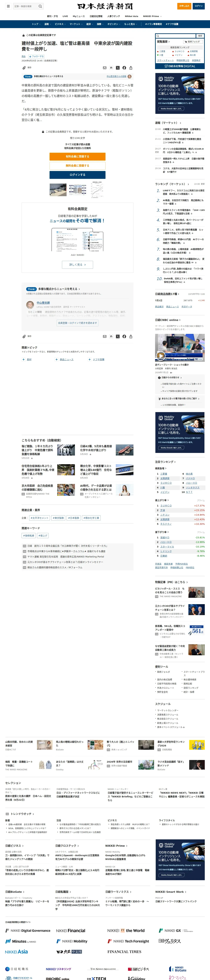Viewport: 210px width, 980px height.
Task: Expand the マーケット navigation dropdown
Action: click(76, 24)
